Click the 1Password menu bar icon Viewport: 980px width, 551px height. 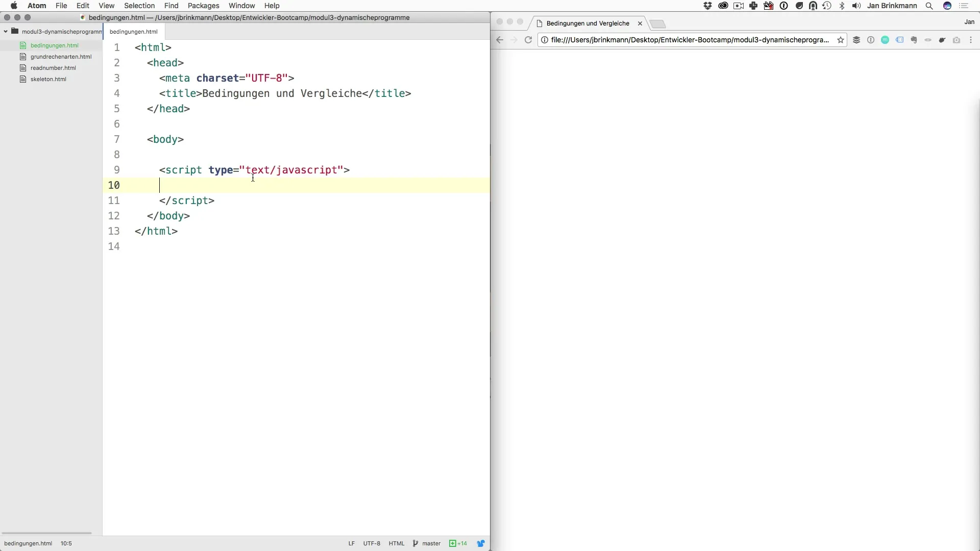click(784, 6)
